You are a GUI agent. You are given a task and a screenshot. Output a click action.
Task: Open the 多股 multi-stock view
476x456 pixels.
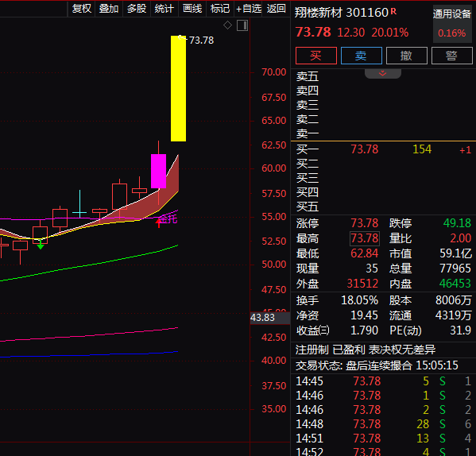click(x=137, y=8)
